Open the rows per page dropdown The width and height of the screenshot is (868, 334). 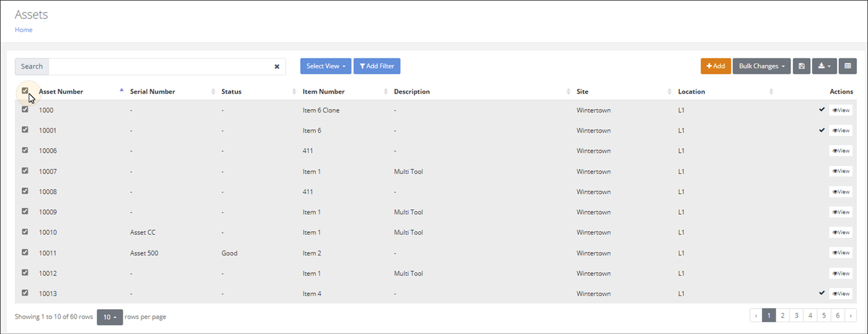110,317
